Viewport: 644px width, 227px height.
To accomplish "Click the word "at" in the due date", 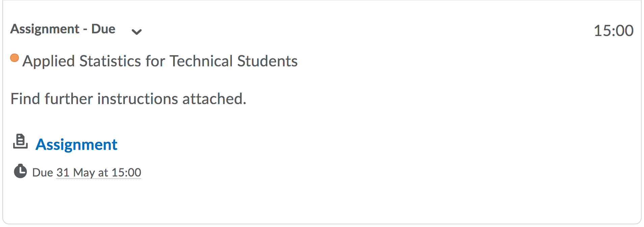I will (103, 172).
